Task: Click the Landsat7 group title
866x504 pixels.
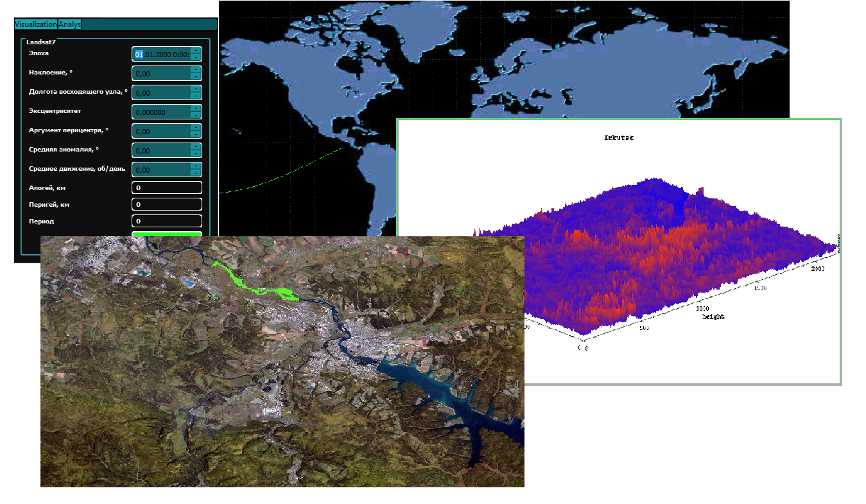Action: click(42, 42)
